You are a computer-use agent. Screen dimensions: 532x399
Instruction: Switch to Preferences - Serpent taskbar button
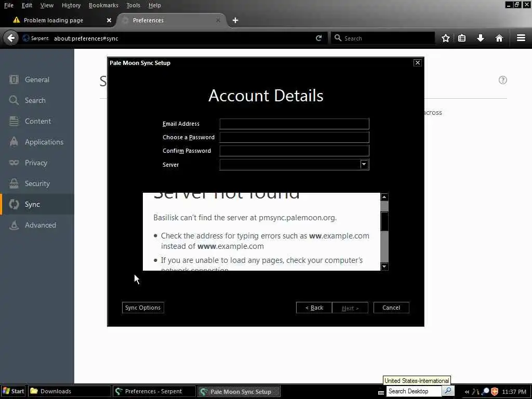tap(154, 391)
